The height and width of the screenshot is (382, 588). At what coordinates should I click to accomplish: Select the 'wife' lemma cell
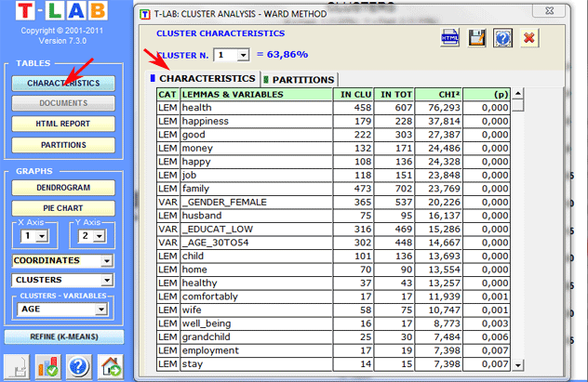[257, 310]
